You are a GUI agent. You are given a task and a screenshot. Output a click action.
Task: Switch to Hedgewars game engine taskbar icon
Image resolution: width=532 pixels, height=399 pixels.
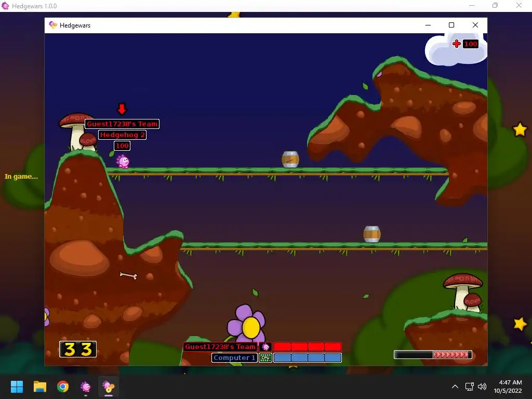[109, 387]
